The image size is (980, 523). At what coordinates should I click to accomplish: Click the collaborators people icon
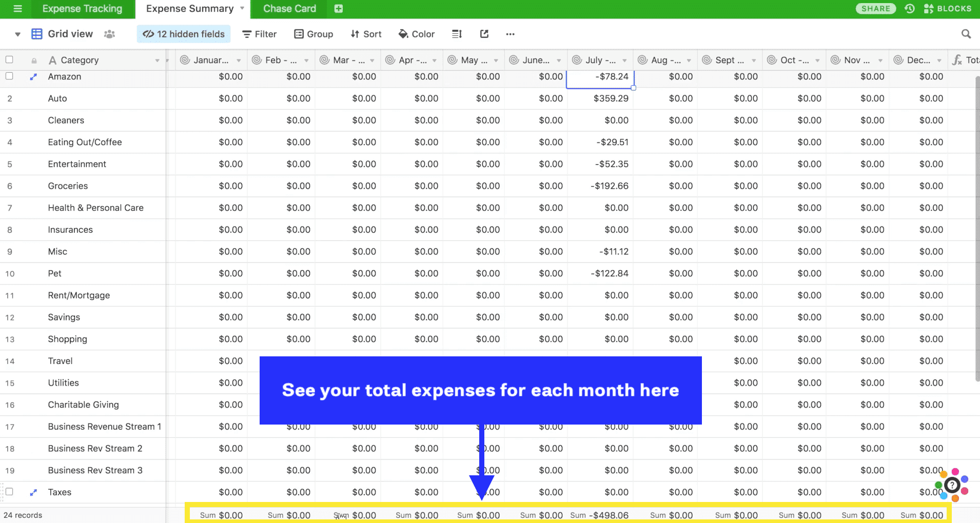(x=109, y=34)
